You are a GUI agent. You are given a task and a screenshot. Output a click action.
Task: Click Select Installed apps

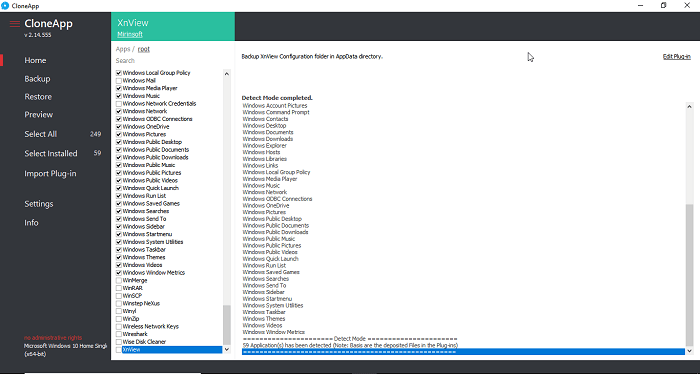[51, 153]
